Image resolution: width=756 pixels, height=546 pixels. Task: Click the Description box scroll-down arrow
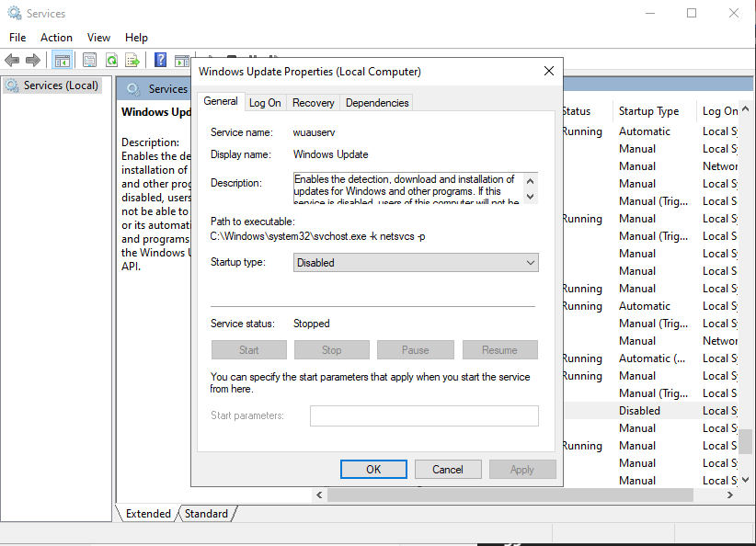coord(530,196)
